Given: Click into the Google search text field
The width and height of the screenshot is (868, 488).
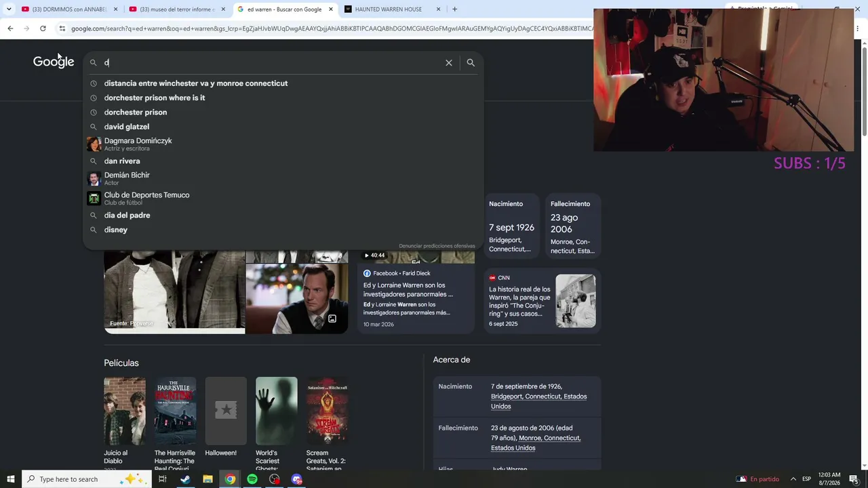Looking at the screenshot, I should click(271, 62).
